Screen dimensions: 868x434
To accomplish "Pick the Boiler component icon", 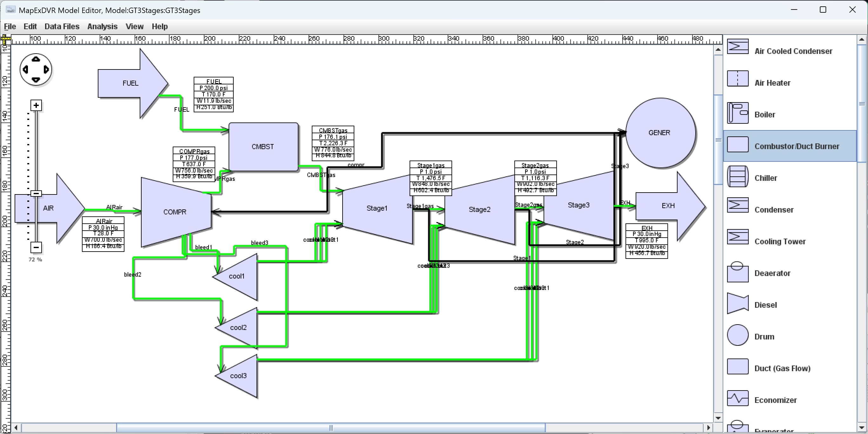I will coord(738,113).
